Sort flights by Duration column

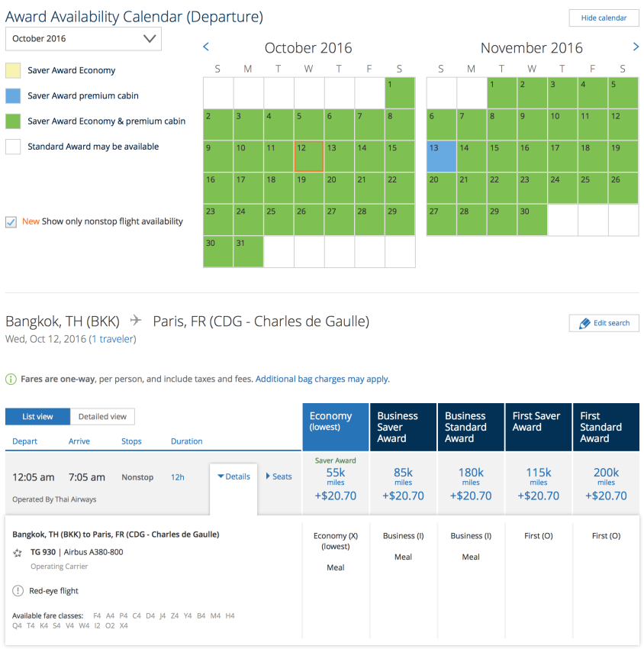coord(186,441)
